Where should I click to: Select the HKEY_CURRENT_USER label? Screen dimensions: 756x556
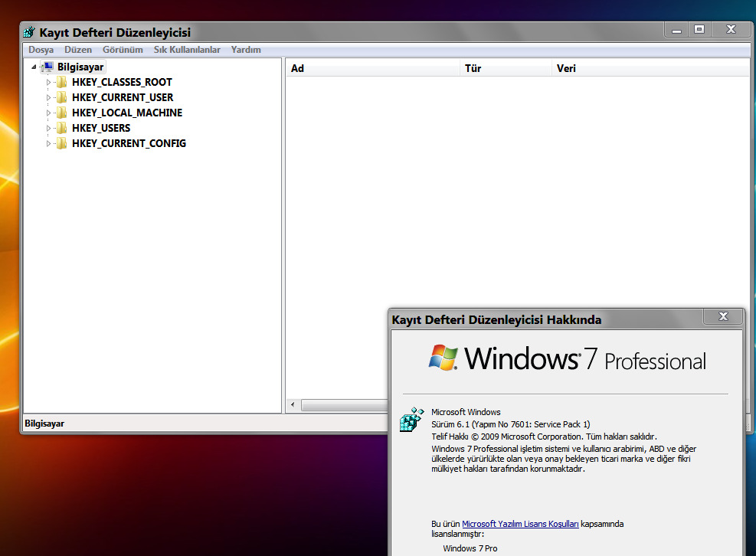point(123,98)
